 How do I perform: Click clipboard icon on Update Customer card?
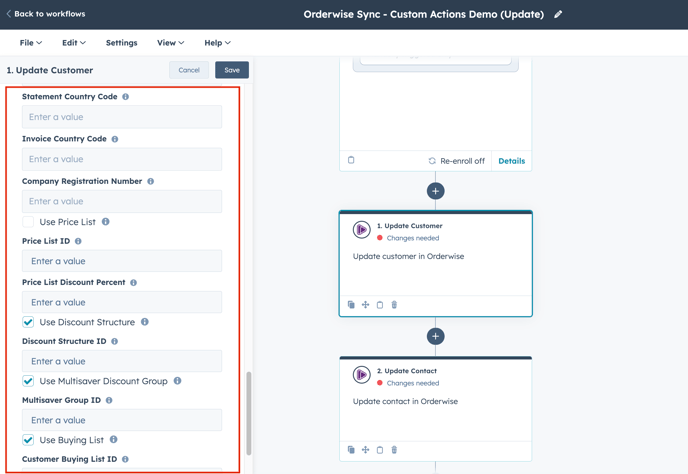380,305
